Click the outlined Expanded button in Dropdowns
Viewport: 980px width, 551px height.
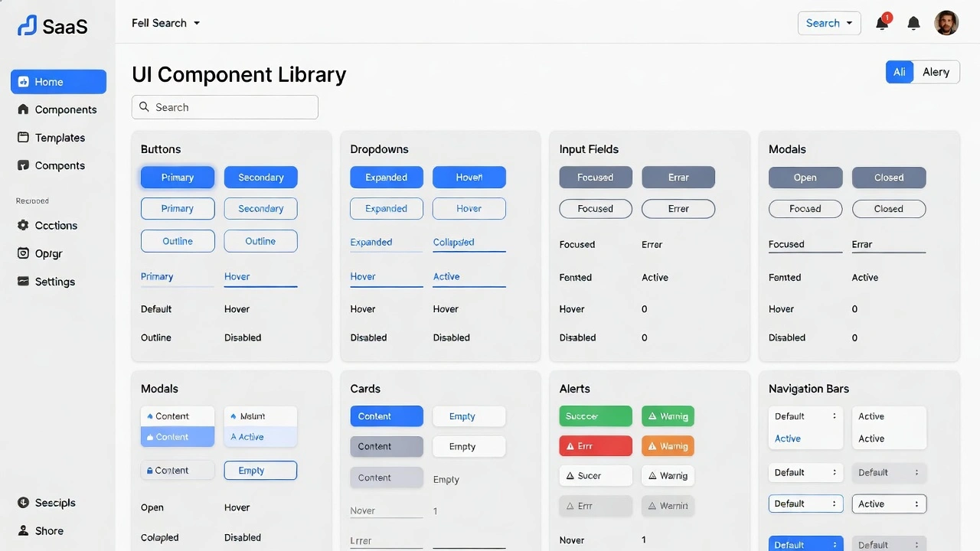[x=387, y=208]
